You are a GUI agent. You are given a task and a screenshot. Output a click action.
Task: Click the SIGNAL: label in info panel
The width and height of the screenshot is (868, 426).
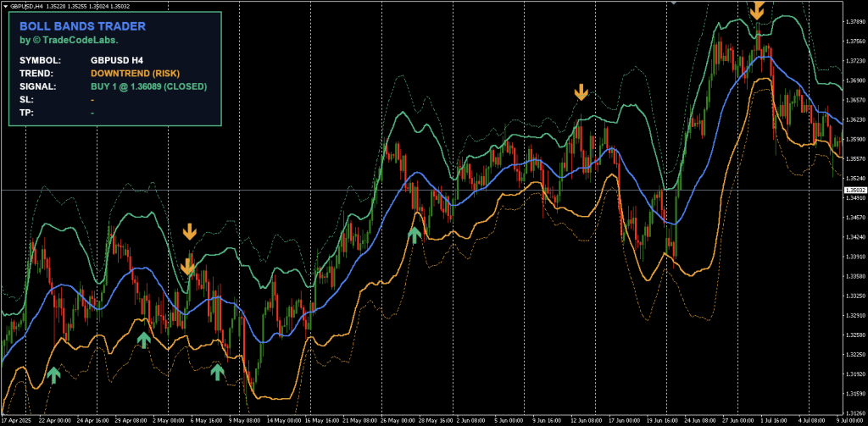click(x=37, y=87)
